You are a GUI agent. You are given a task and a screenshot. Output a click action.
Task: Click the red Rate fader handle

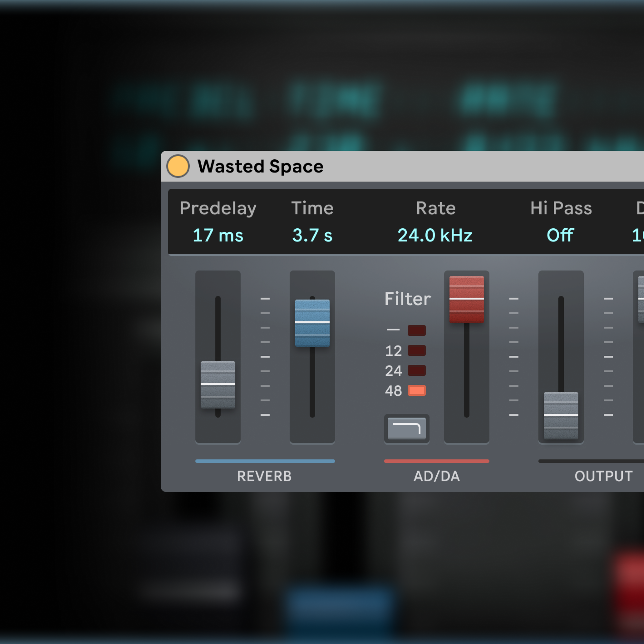click(x=466, y=299)
